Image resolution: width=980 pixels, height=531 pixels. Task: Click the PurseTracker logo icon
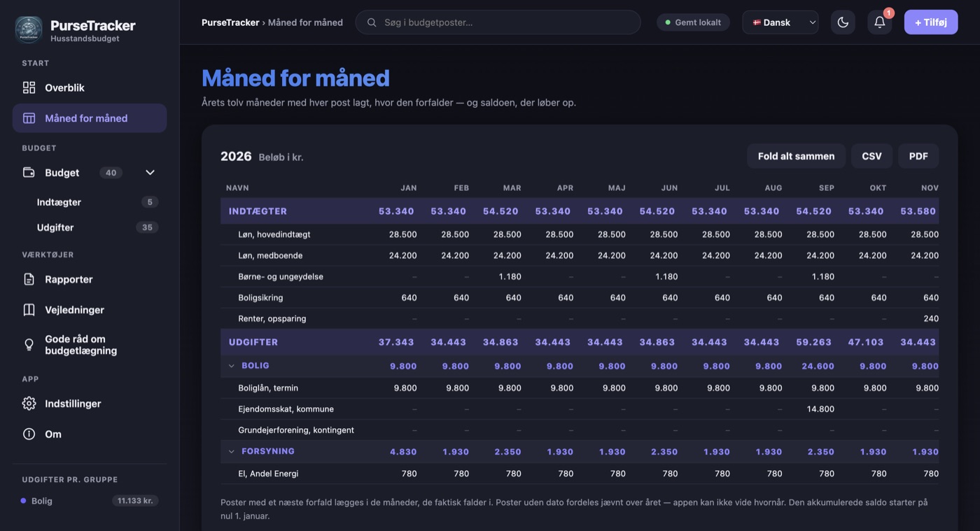click(29, 30)
